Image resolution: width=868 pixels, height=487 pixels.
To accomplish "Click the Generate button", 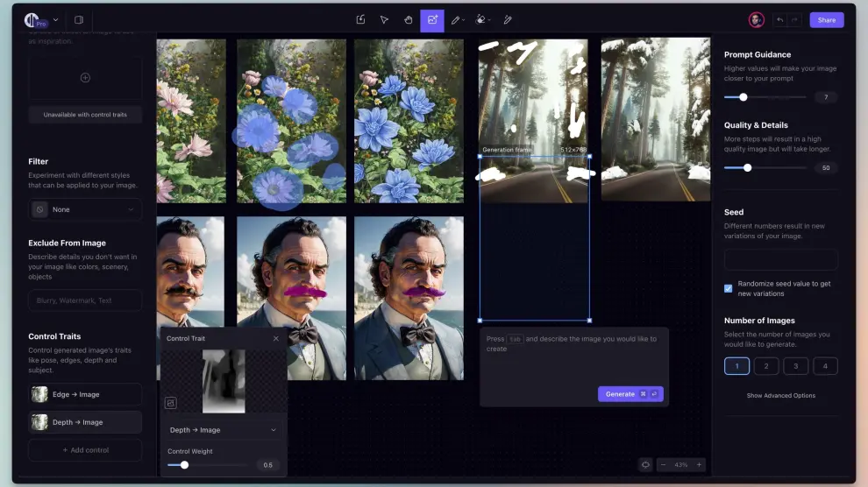I will [x=630, y=394].
